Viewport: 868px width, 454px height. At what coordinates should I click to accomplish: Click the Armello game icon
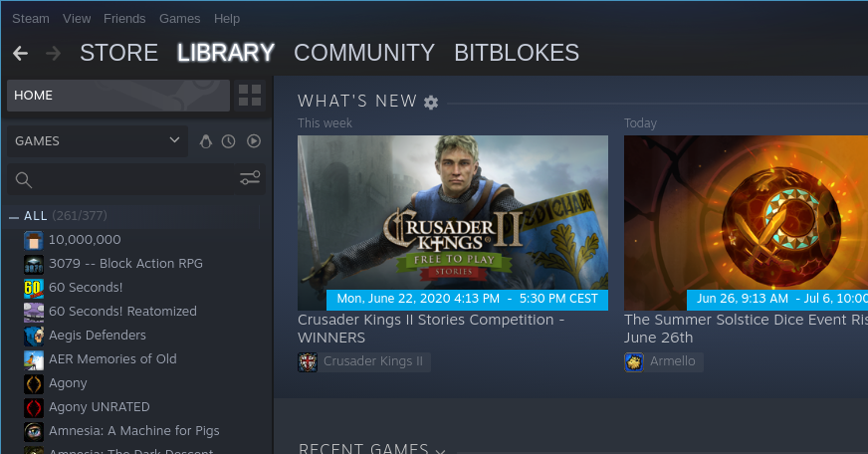(634, 362)
